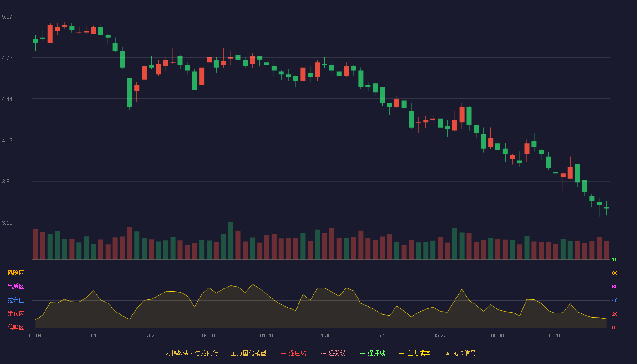Screen dimensions: 637x364
Task: Click the 3.81 price axis label
Action: click(7, 182)
